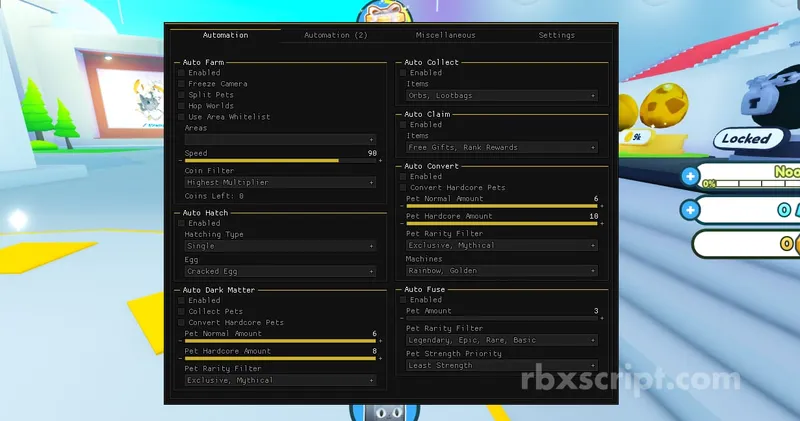This screenshot has width=800, height=421.
Task: Decrease Auto Dark Matter Pet Normal Amount minus
Action: pyautogui.click(x=180, y=341)
